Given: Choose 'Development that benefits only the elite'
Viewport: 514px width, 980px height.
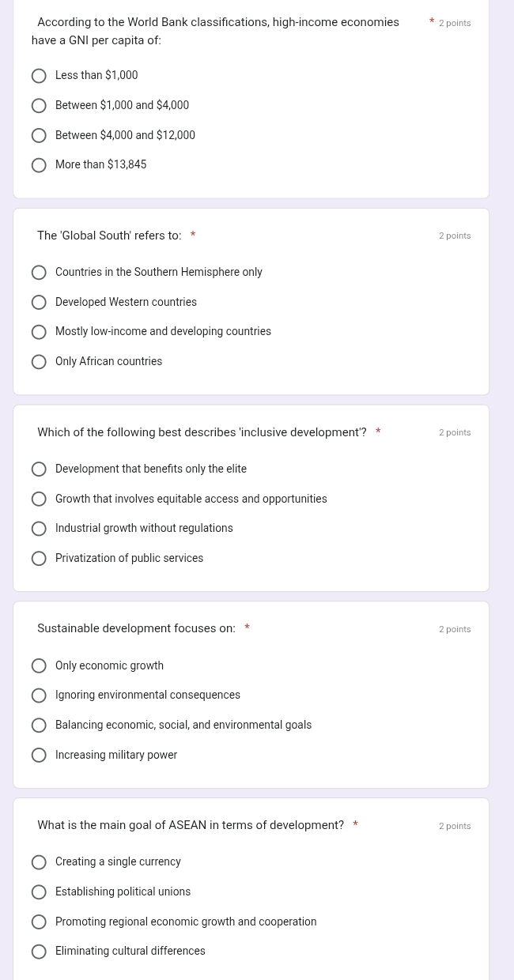Looking at the screenshot, I should (x=39, y=469).
